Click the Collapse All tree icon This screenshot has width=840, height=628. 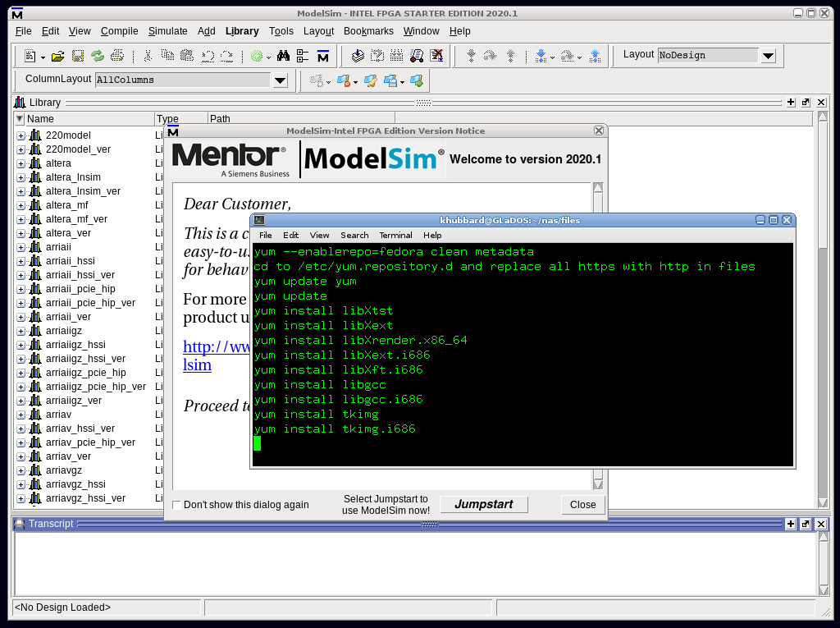point(303,56)
